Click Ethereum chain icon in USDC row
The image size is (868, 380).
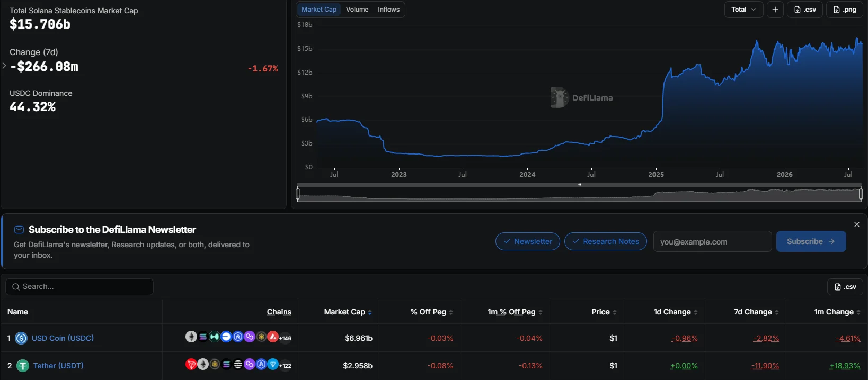pyautogui.click(x=191, y=337)
